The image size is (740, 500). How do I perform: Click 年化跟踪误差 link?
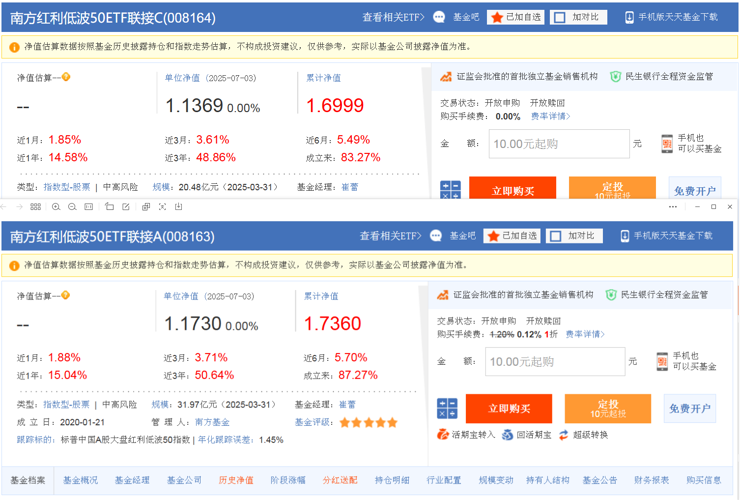tap(226, 440)
